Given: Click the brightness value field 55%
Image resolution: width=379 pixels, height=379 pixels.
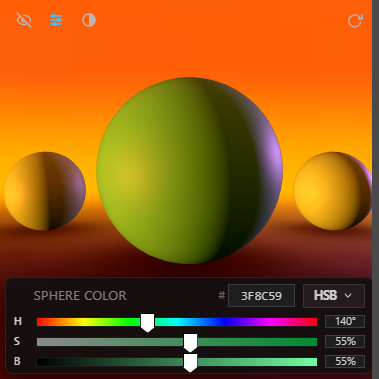Looking at the screenshot, I should point(345,362).
